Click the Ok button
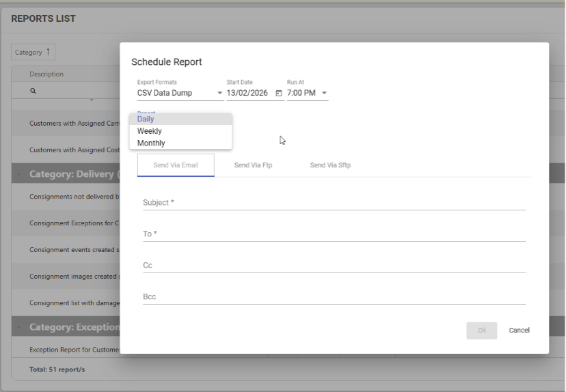This screenshot has height=392, width=566. (482, 331)
